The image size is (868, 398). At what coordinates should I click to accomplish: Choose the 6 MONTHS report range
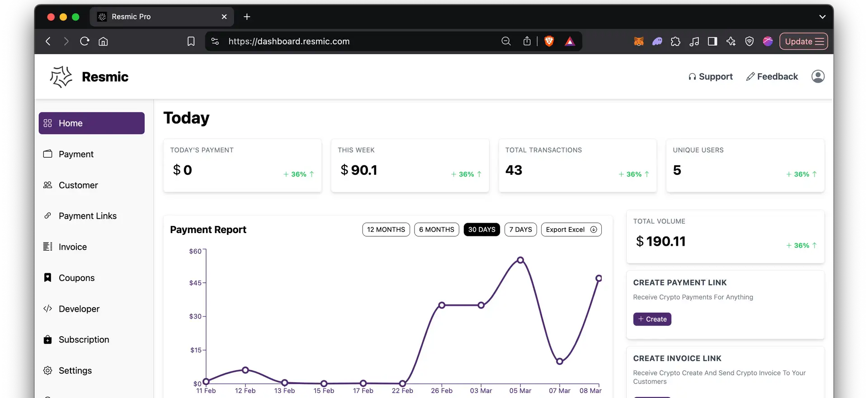(x=436, y=229)
